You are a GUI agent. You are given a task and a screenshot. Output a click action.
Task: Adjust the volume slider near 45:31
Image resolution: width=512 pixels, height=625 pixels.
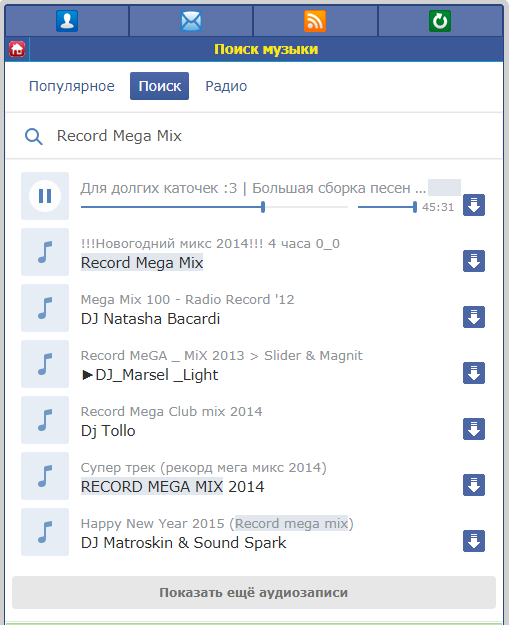[x=387, y=207]
